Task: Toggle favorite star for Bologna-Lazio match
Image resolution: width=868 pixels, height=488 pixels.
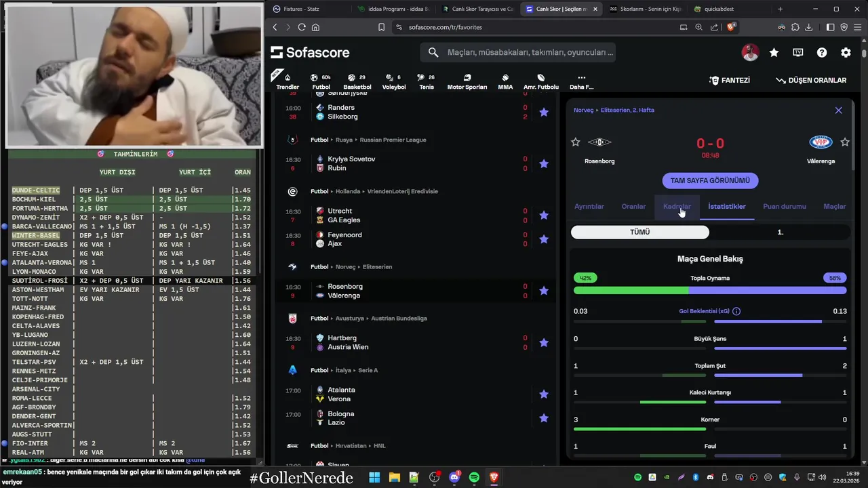Action: [x=544, y=418]
